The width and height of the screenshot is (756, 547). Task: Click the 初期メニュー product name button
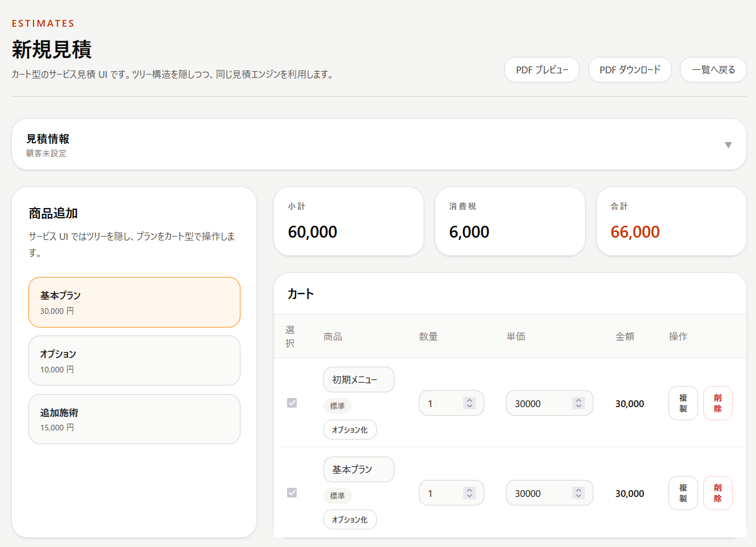click(359, 379)
